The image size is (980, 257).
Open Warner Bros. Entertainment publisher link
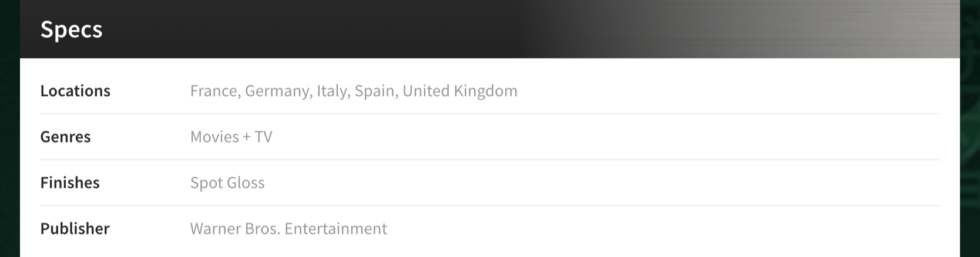tap(288, 228)
